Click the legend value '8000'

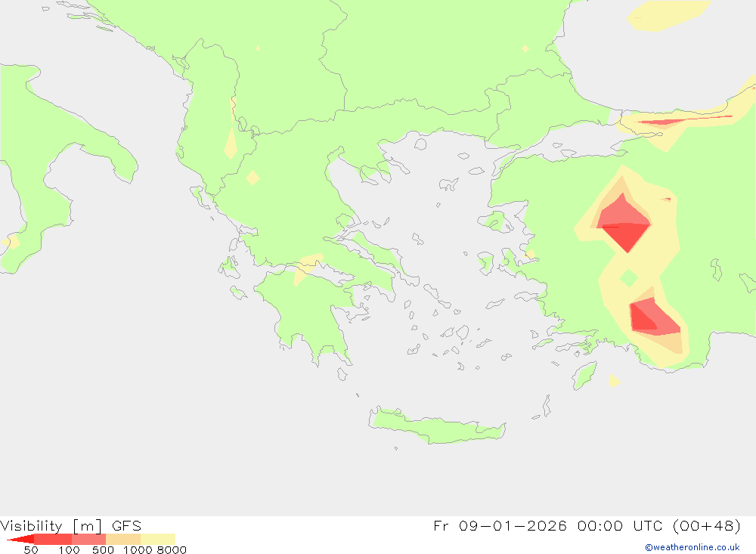click(x=172, y=549)
